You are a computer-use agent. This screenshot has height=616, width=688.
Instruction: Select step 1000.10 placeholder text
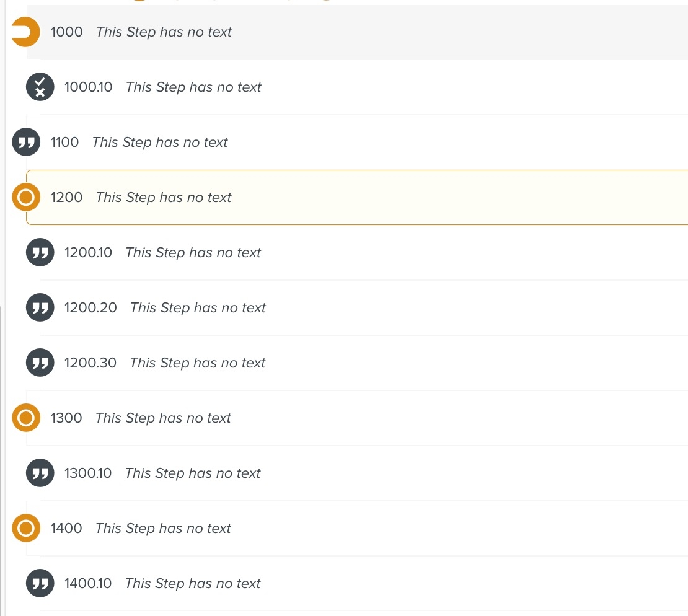click(x=193, y=87)
